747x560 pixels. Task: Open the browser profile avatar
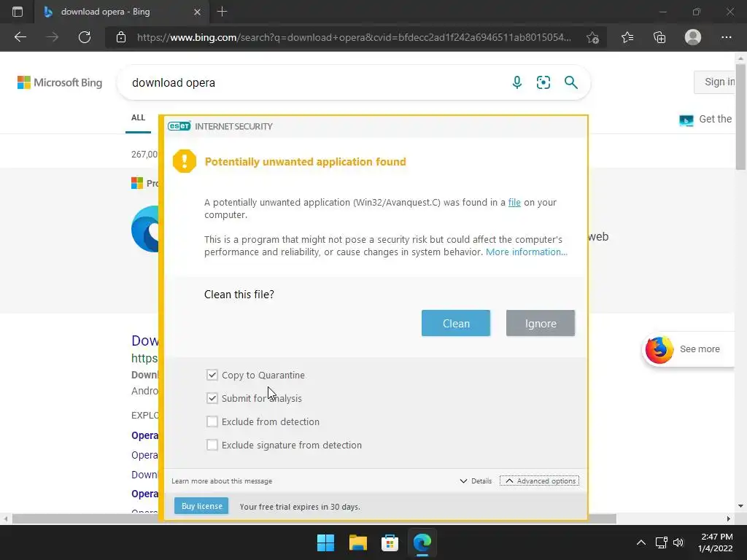point(693,37)
